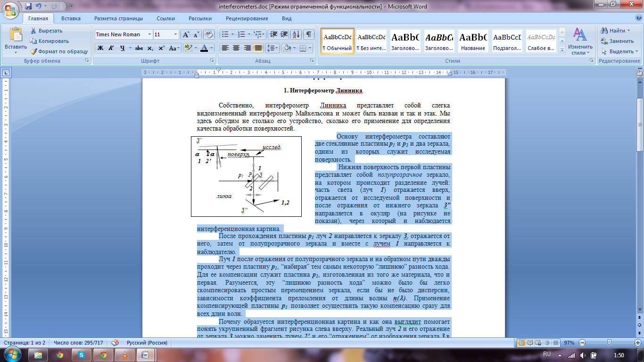Switch to Ссылки tab
644x362 pixels.
tap(165, 18)
